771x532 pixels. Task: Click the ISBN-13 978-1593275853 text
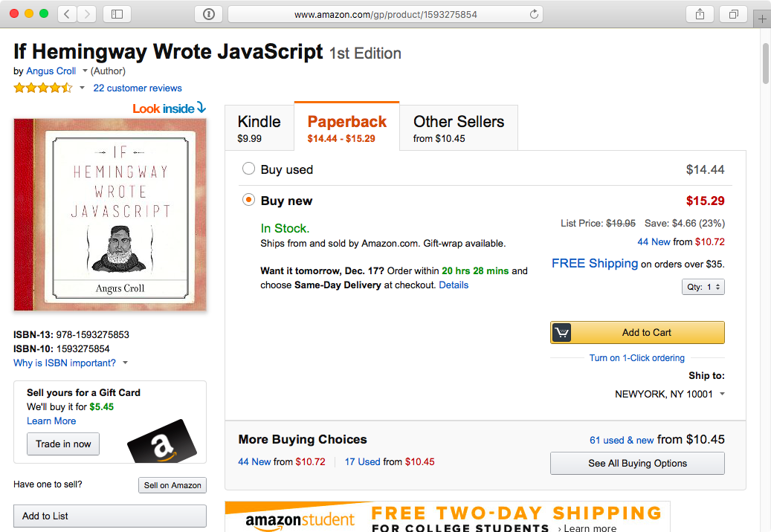pyautogui.click(x=71, y=334)
